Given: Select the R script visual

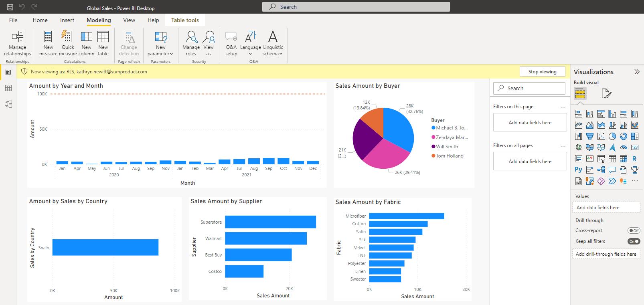Looking at the screenshot, I should pos(634,159).
